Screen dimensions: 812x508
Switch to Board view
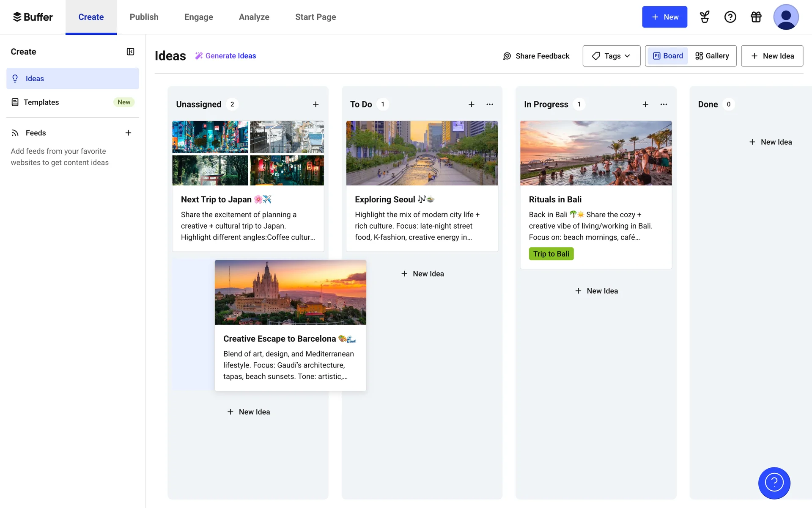[x=668, y=56]
